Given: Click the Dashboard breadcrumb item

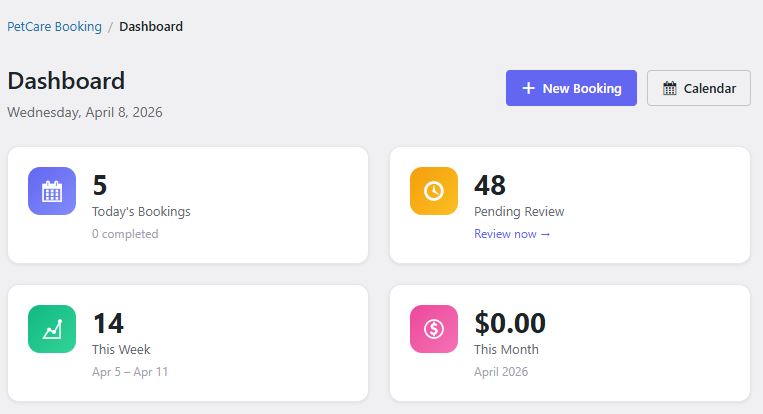Looking at the screenshot, I should pos(151,27).
